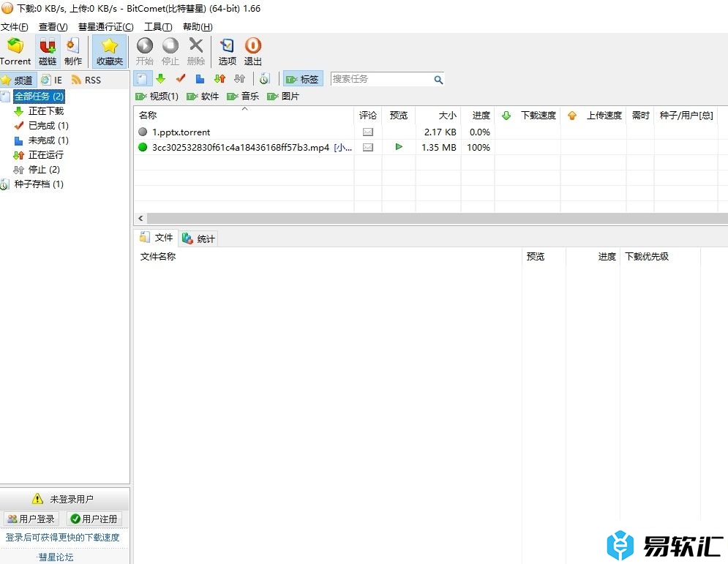The image size is (728, 564).
Task: Select 未完成 (1) in task tree
Action: (x=48, y=140)
